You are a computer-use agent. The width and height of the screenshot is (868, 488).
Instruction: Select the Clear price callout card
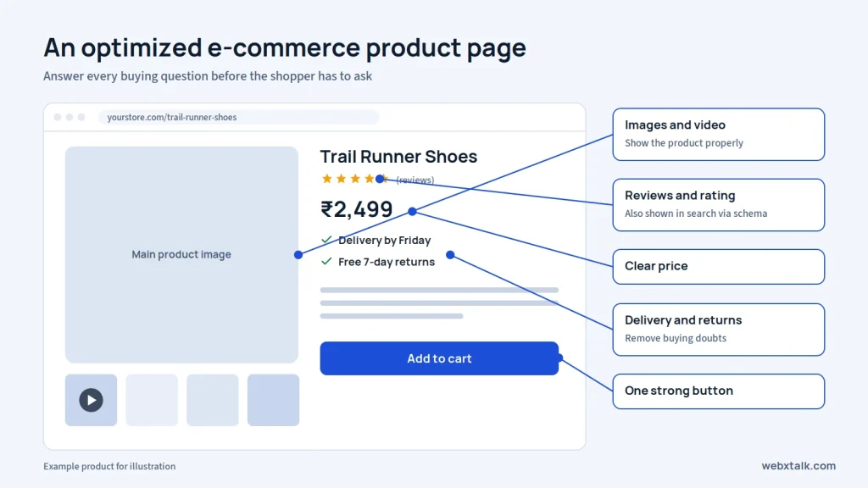719,267
